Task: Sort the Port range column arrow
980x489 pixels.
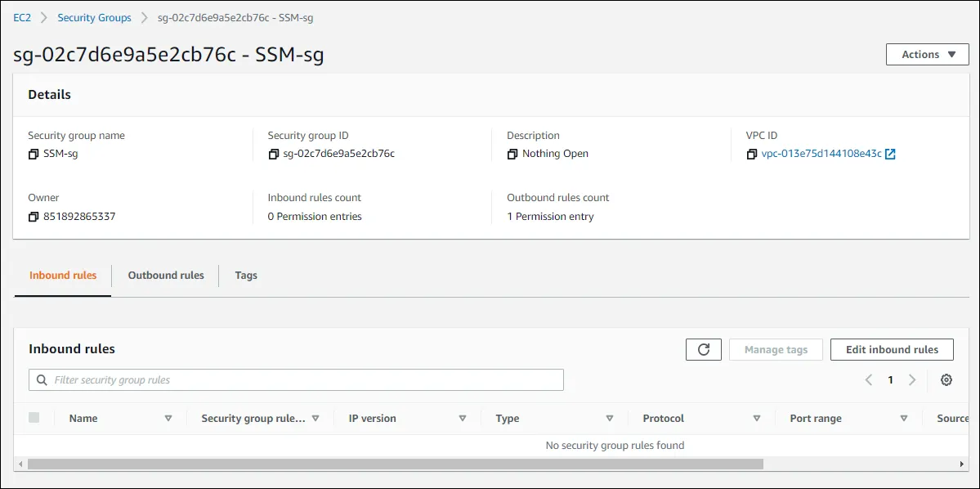Action: pyautogui.click(x=904, y=419)
